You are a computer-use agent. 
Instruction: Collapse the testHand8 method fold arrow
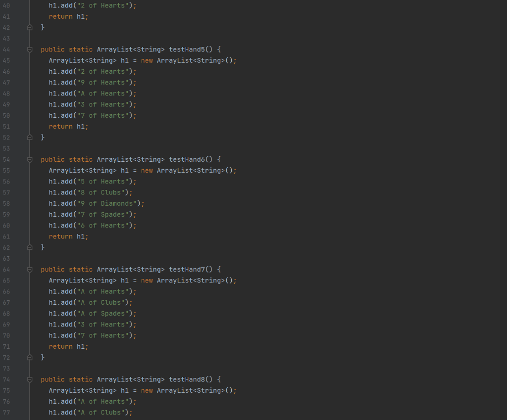(x=30, y=379)
